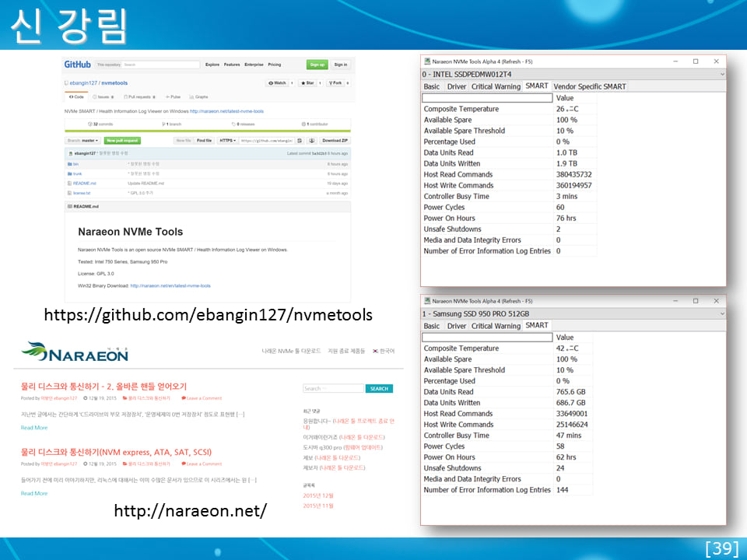Click the book icon in the README.md panel header
Viewport: 747px width, 560px height.
point(70,206)
